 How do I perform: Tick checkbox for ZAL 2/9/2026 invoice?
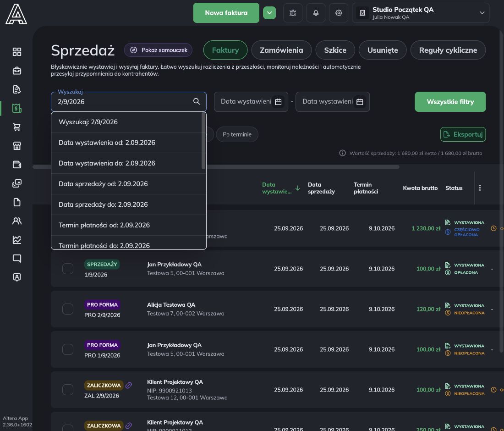pos(68,390)
